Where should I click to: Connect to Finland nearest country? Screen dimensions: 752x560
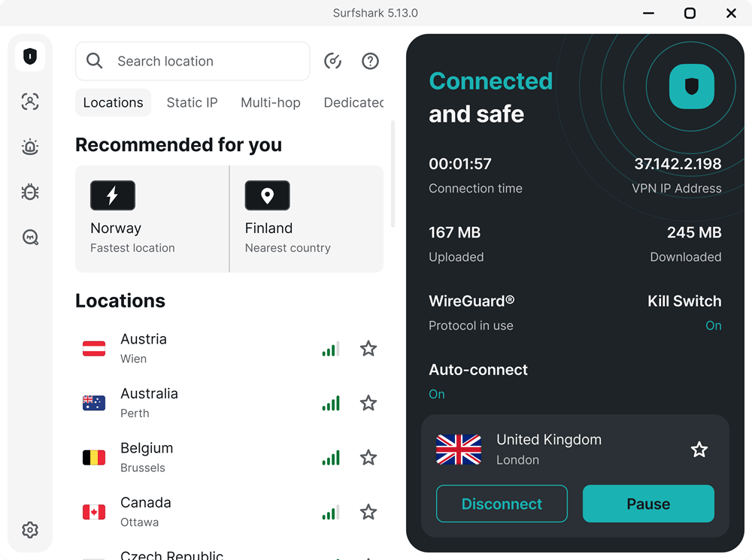[307, 219]
